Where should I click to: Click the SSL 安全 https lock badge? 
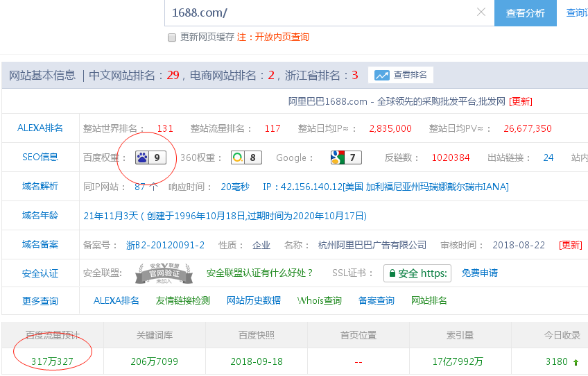[x=417, y=273]
